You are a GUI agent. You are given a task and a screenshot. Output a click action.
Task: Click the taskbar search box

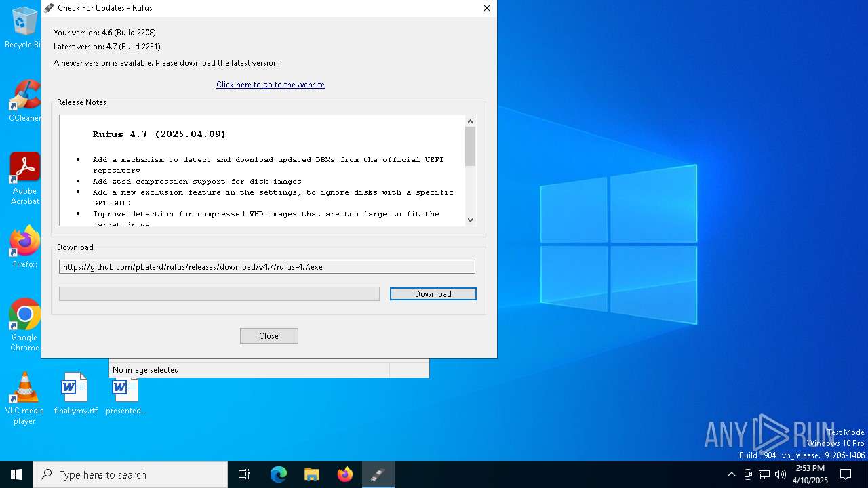pos(130,474)
